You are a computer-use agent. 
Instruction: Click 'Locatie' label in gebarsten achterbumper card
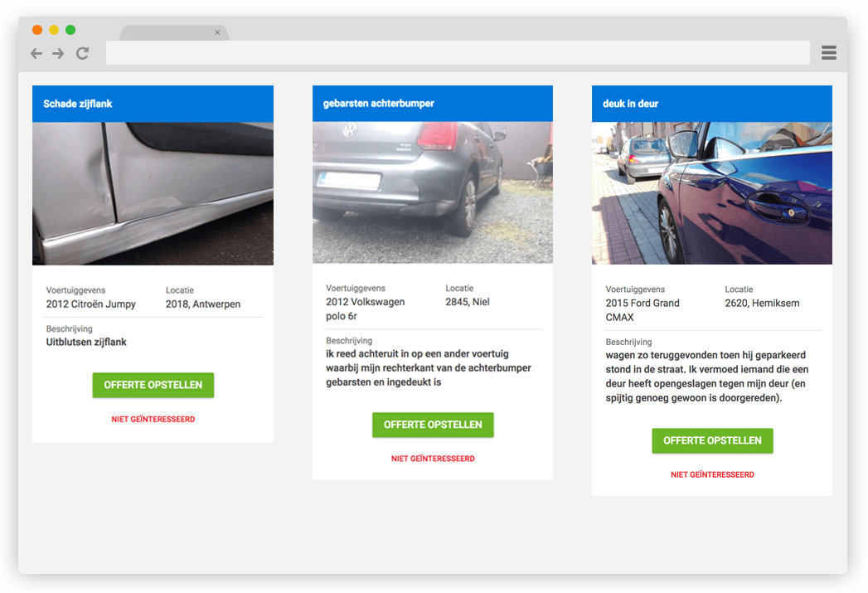coord(459,288)
